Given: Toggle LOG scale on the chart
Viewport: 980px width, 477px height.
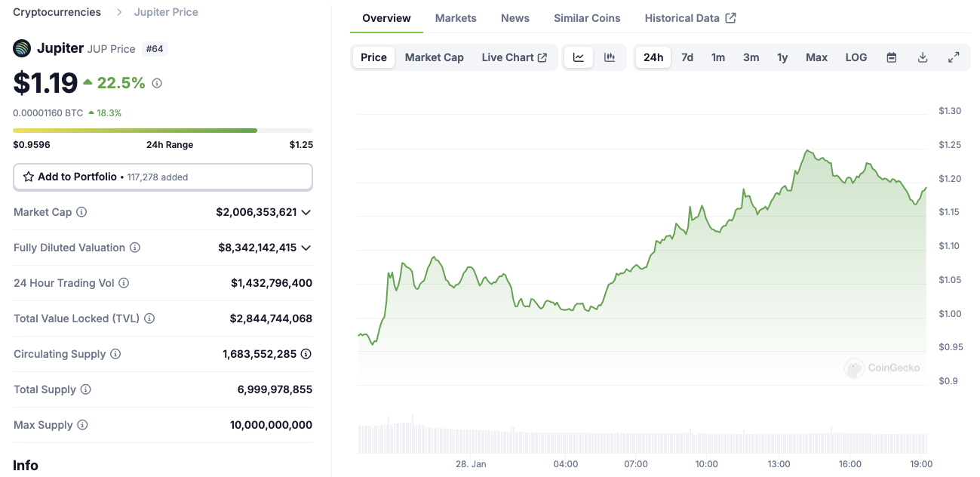Looking at the screenshot, I should coord(856,57).
